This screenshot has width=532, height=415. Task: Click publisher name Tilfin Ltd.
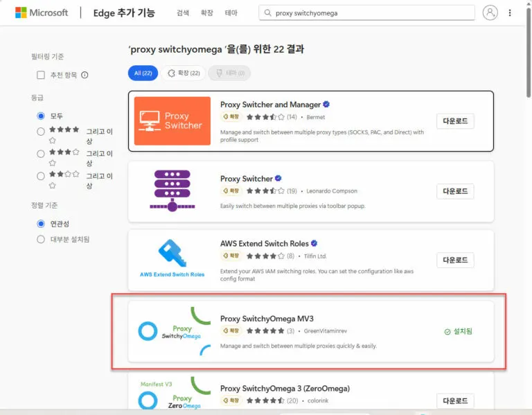(315, 256)
